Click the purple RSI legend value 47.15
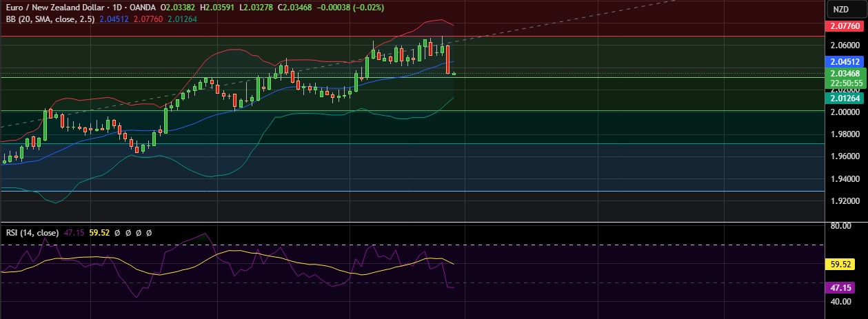Image resolution: width=868 pixels, height=319 pixels. [x=74, y=233]
